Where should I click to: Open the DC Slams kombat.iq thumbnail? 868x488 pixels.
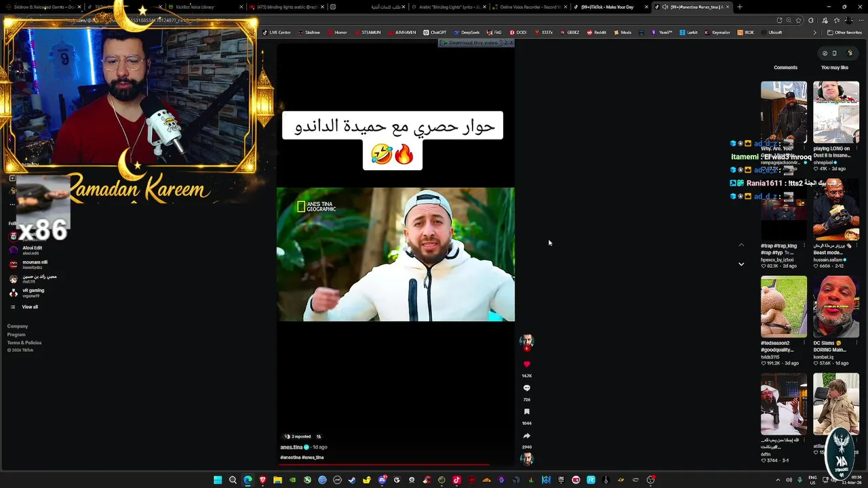836,306
